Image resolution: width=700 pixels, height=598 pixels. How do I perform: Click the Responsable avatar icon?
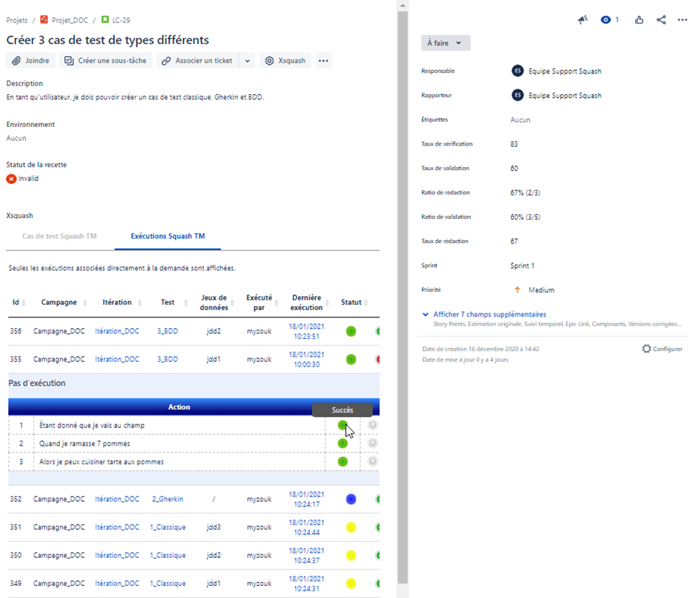coord(518,71)
